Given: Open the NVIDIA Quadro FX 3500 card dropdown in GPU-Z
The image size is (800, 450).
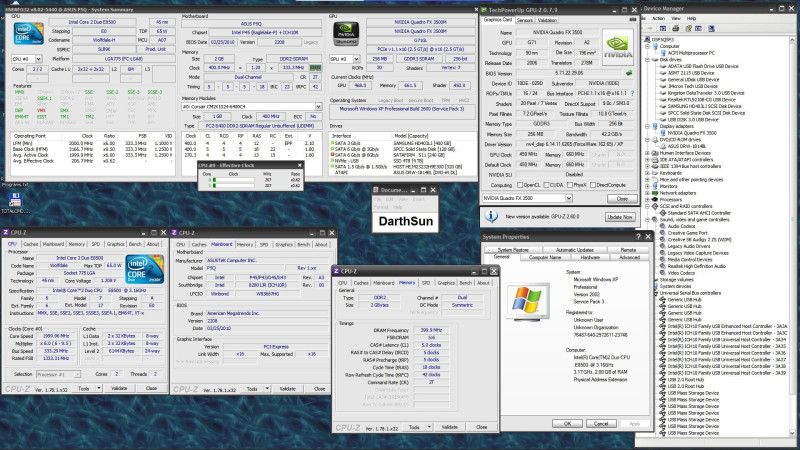Looking at the screenshot, I should (x=568, y=198).
